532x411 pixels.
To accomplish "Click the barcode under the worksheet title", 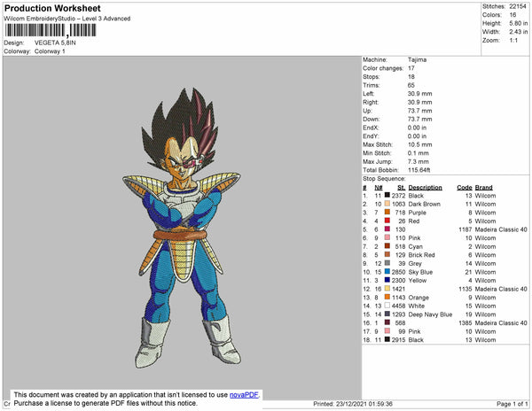I will [x=51, y=30].
